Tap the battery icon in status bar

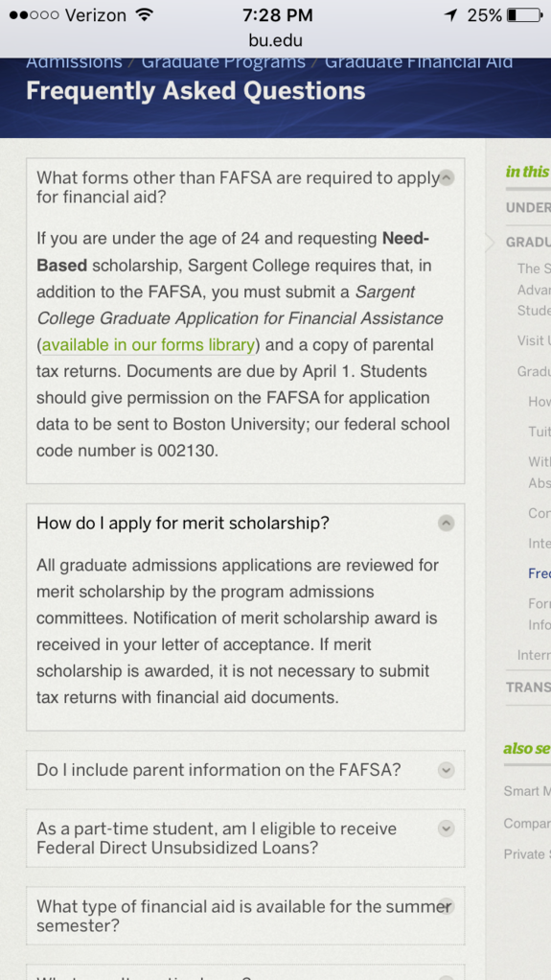(525, 15)
